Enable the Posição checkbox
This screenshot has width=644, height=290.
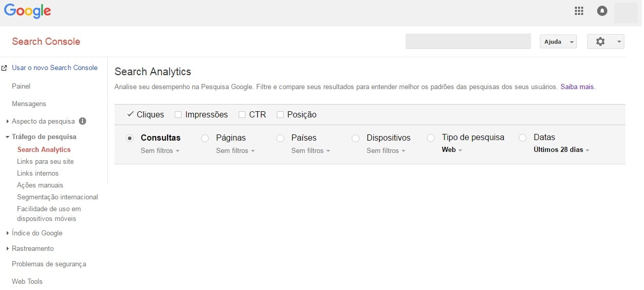280,115
